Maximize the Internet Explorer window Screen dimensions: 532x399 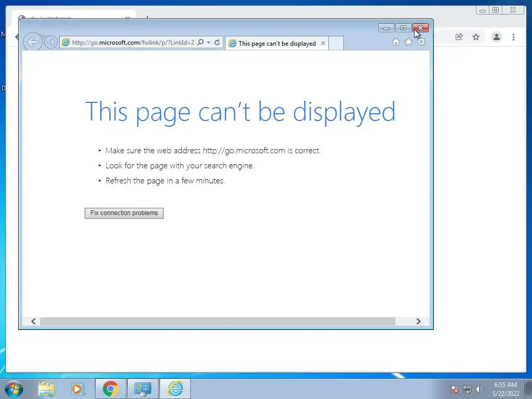click(403, 28)
